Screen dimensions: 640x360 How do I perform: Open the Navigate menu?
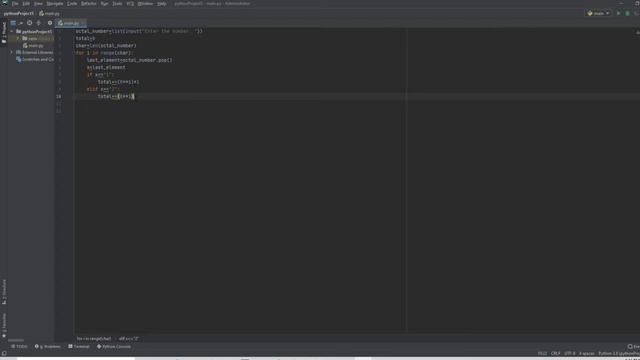pyautogui.click(x=55, y=4)
